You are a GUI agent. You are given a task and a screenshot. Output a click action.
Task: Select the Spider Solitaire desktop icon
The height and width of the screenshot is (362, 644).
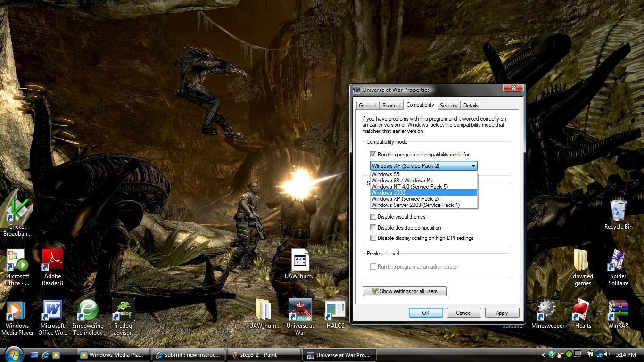click(x=618, y=267)
